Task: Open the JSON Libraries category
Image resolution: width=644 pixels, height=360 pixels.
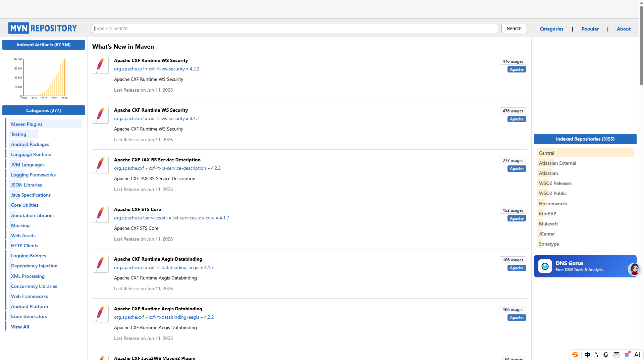Action: point(26,185)
